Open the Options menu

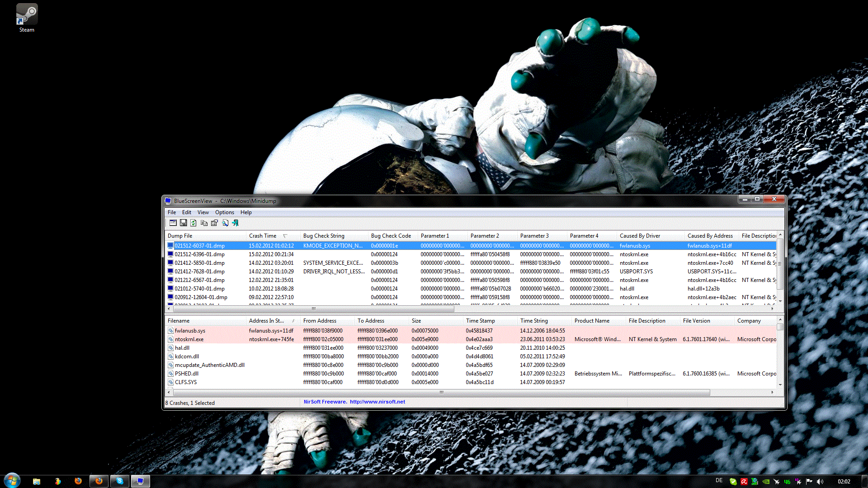point(224,212)
